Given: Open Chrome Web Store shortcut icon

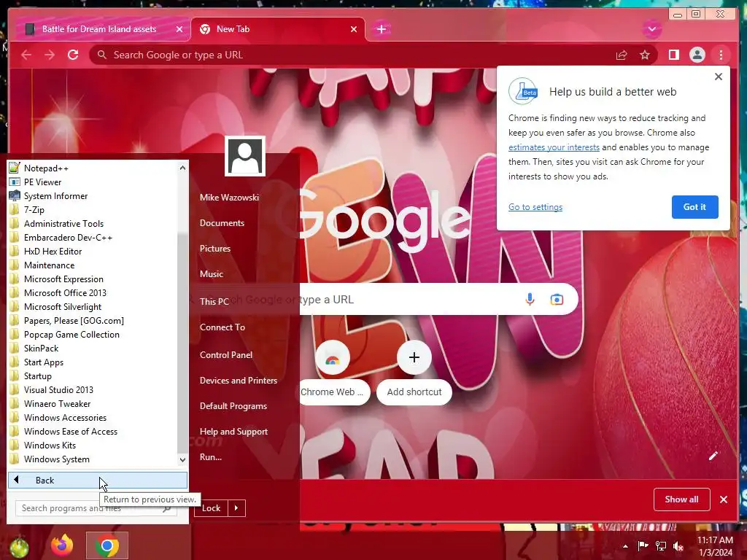Looking at the screenshot, I should click(x=332, y=358).
